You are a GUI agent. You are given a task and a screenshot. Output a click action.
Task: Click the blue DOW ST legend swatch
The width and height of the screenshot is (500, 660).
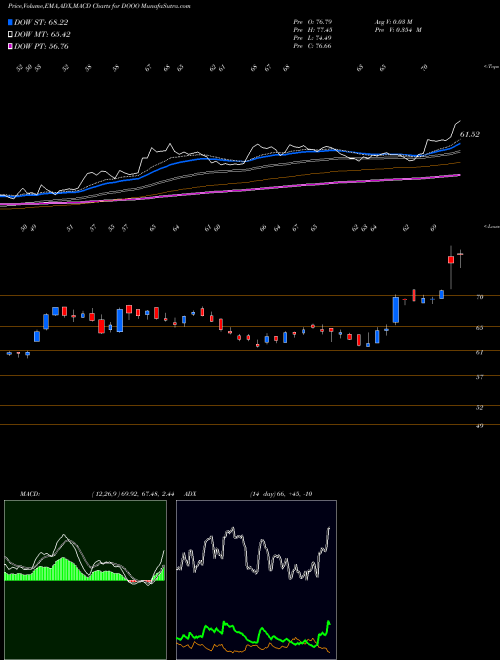(x=10, y=22)
